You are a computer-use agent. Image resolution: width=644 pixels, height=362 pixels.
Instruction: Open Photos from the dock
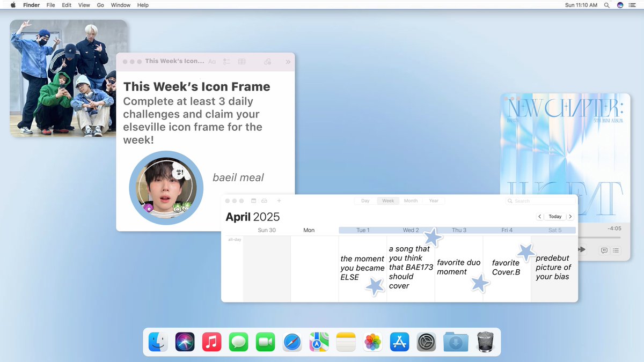[373, 342]
